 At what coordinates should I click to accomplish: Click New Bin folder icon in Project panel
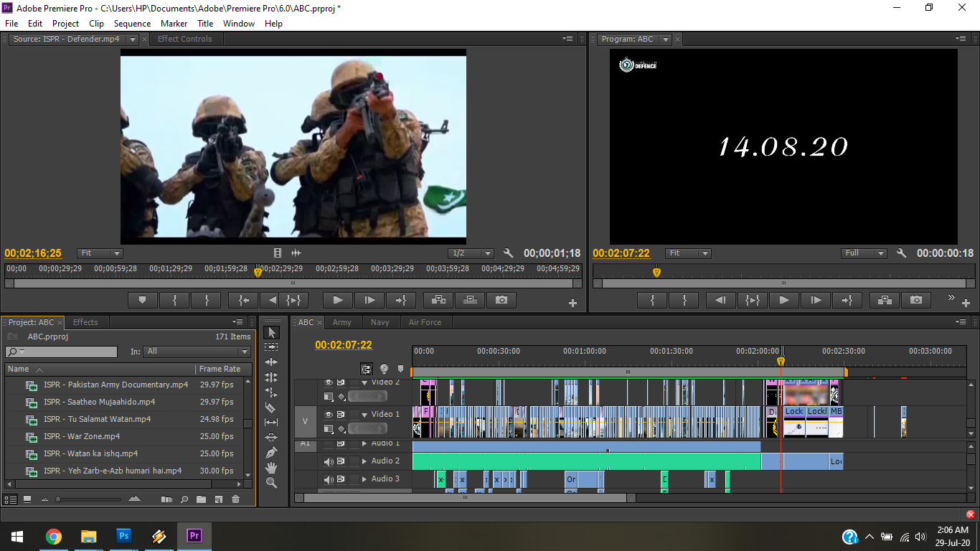pos(201,499)
